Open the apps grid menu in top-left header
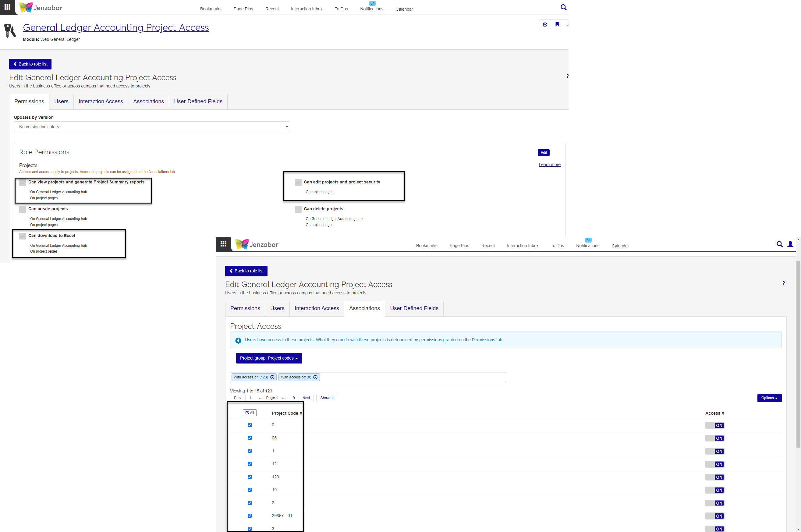Image resolution: width=801 pixels, height=532 pixels. point(7,7)
